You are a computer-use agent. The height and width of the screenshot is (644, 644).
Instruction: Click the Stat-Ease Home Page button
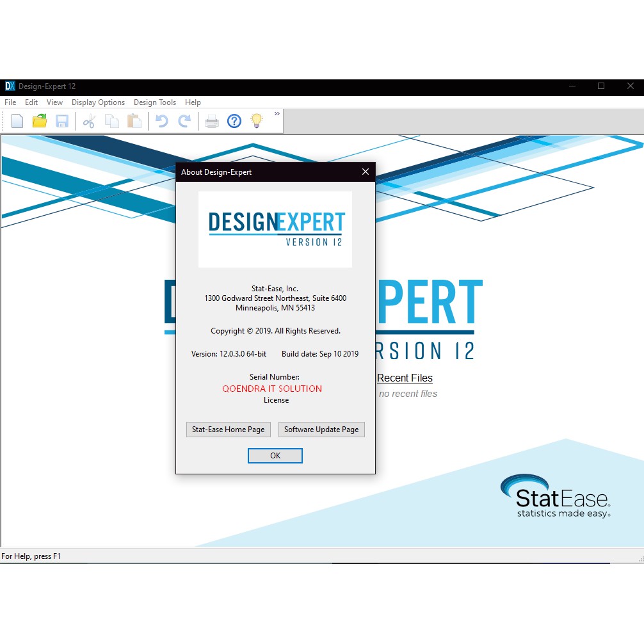click(229, 430)
